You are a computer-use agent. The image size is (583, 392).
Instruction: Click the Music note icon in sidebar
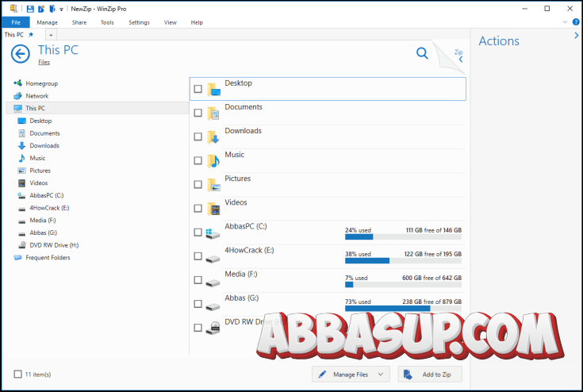22,158
